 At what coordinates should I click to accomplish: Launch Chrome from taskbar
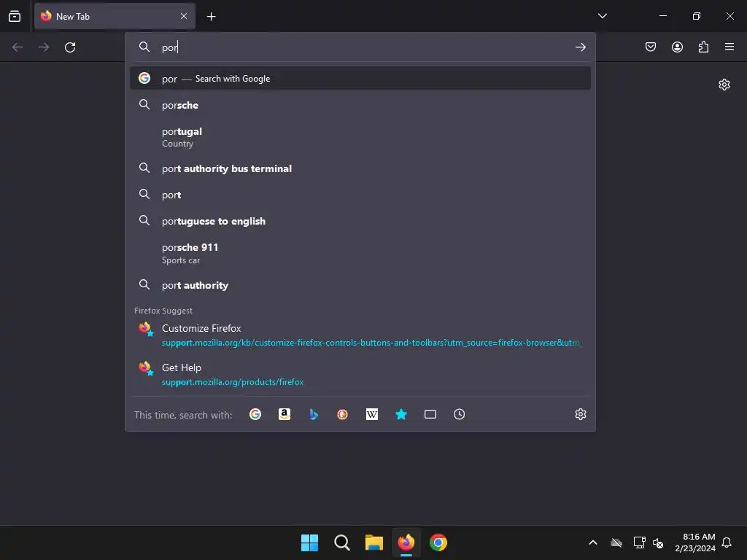(x=438, y=542)
